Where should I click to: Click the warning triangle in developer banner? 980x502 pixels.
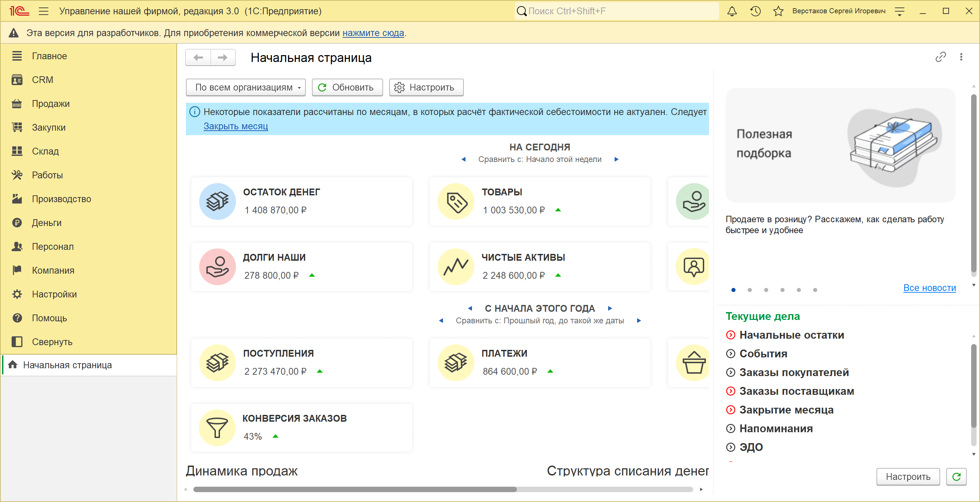14,33
